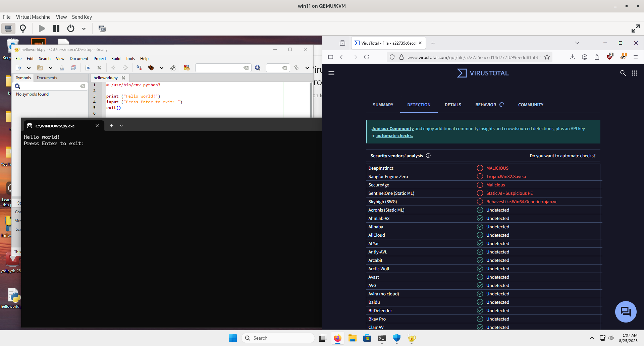Open Firefox downloads panel
This screenshot has width=644, height=346.
click(573, 57)
